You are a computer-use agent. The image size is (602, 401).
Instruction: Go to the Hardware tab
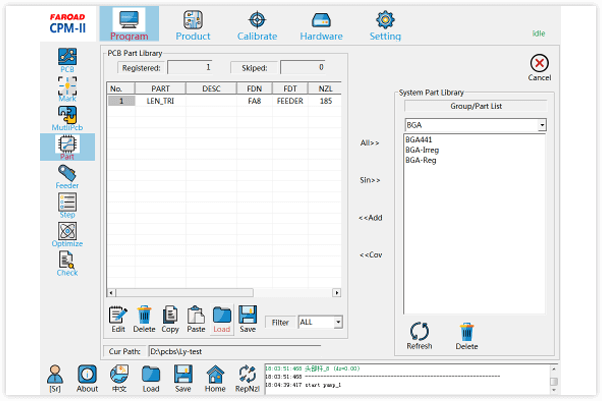pyautogui.click(x=321, y=25)
